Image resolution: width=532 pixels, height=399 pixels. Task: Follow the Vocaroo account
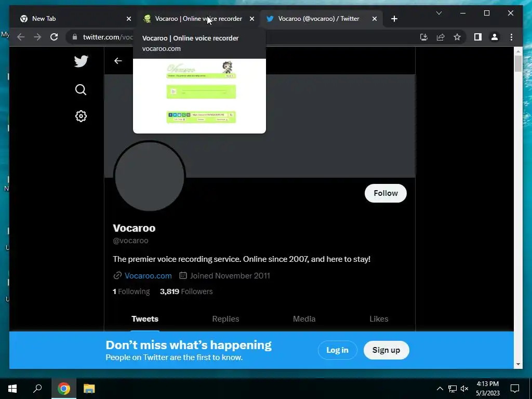click(385, 193)
